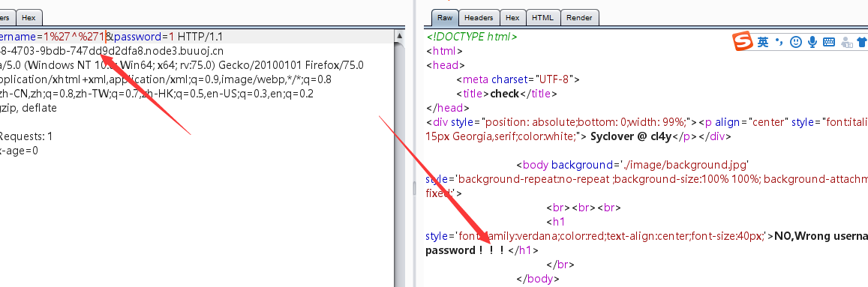
Task: Click the Sogou input method S logo
Action: [x=743, y=41]
